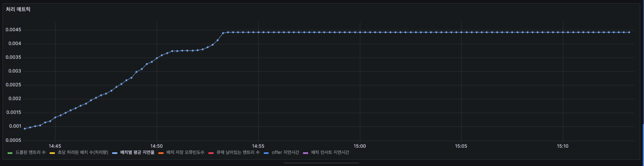This screenshot has height=166, width=644.
Task: Open the yellow swatch for 초당 처리된 배치 수
Action: pyautogui.click(x=52, y=153)
